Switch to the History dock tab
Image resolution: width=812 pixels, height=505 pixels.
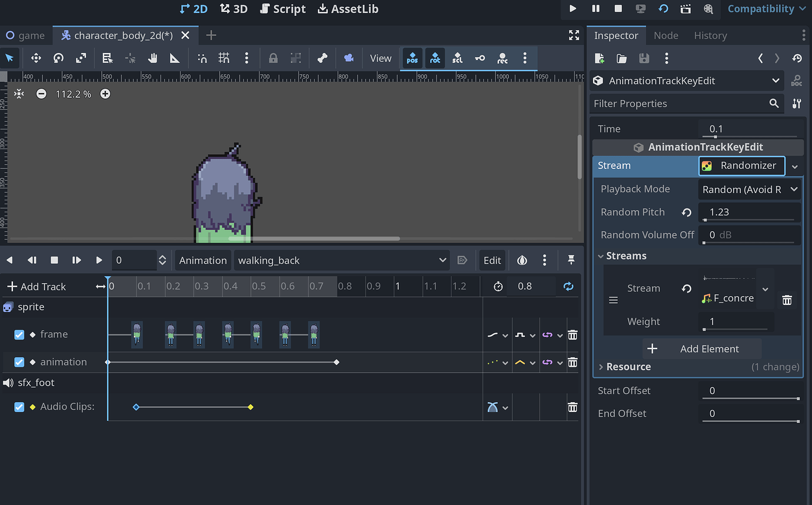tap(710, 35)
